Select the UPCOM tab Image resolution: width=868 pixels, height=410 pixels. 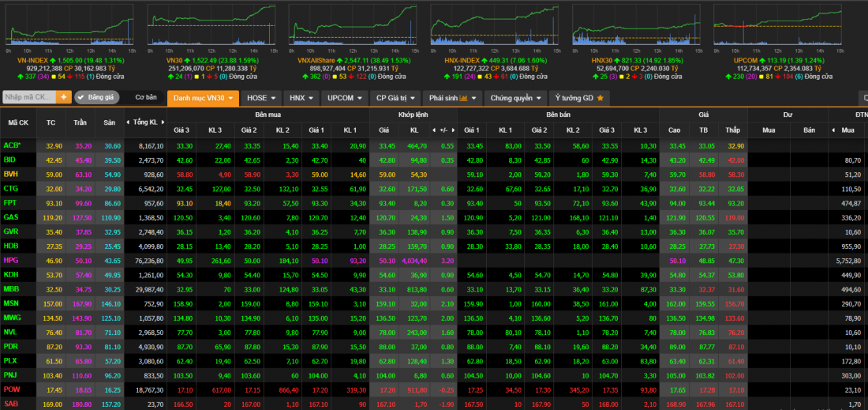(x=346, y=98)
